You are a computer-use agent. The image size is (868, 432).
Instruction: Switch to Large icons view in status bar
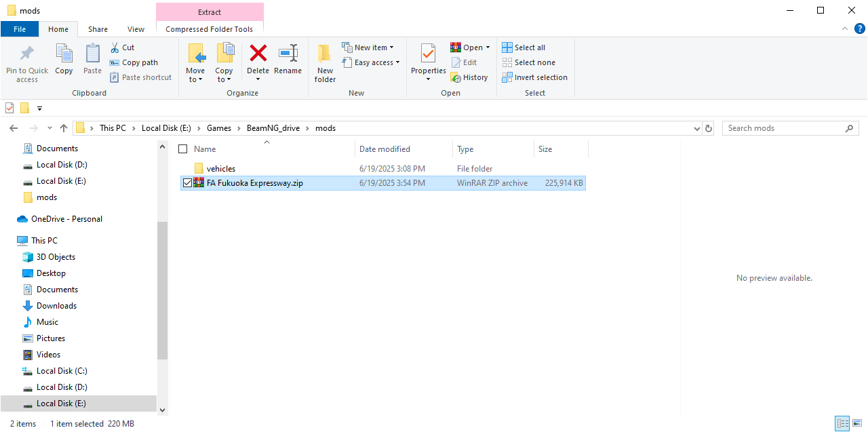tap(857, 424)
